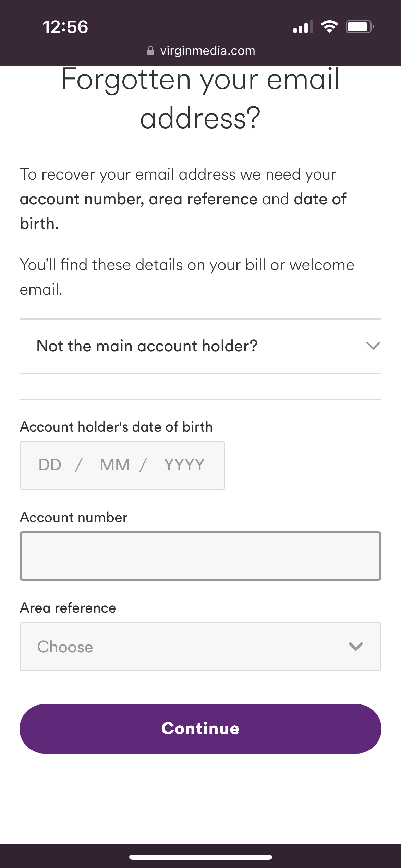Tap the 12:56 clock in status bar

click(x=65, y=27)
